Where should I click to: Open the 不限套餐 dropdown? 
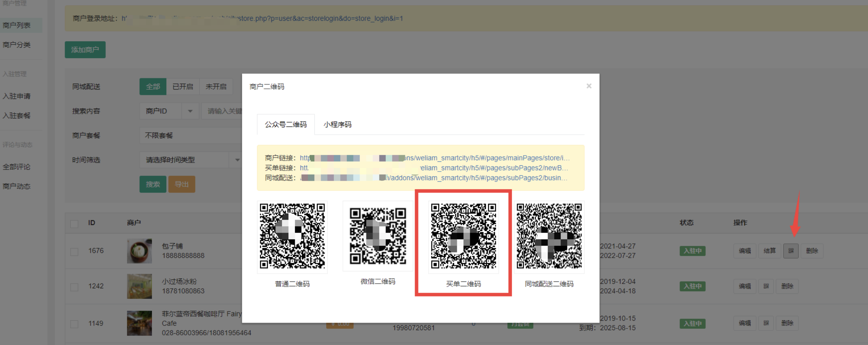191,135
